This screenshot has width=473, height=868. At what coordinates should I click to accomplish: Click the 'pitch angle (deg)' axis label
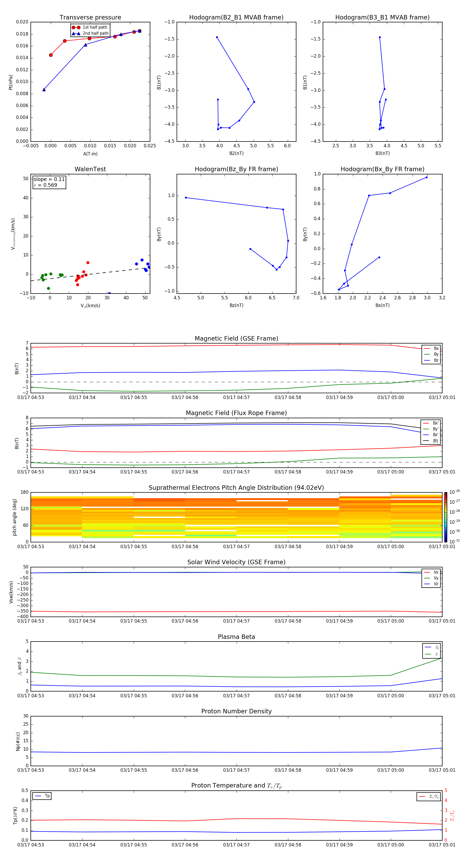point(14,517)
